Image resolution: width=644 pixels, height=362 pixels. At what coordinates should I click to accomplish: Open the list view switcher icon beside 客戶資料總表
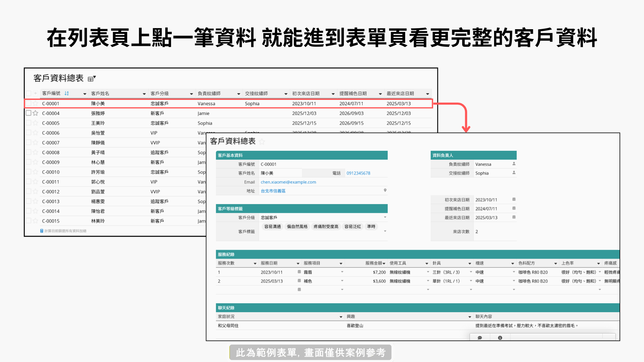[x=91, y=79]
